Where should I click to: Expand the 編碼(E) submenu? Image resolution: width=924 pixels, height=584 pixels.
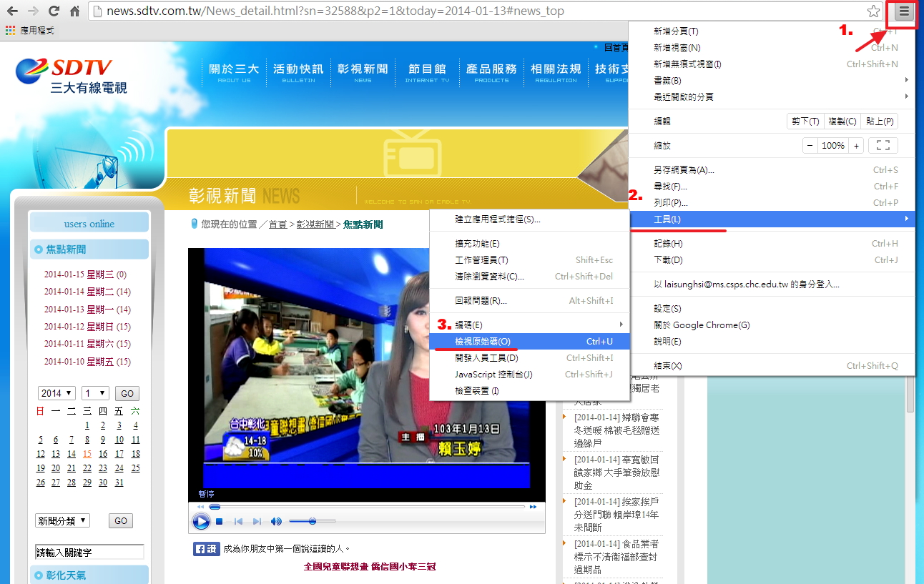pyautogui.click(x=529, y=325)
